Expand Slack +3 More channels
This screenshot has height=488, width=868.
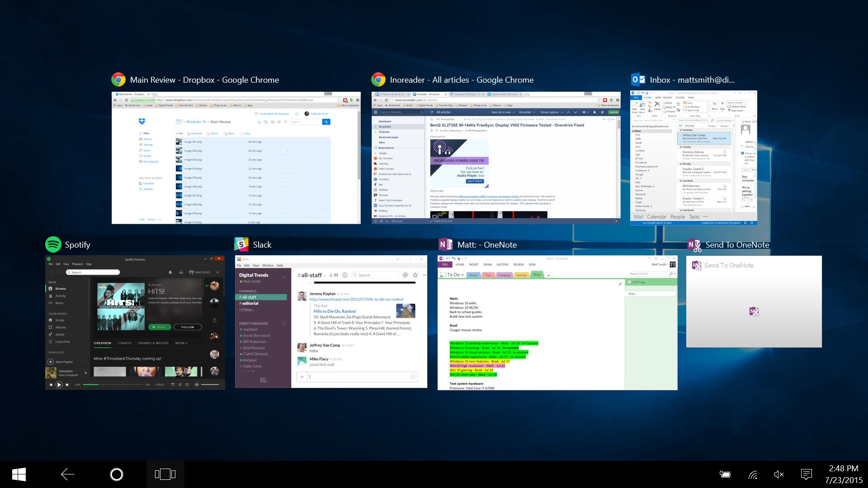pos(246,310)
